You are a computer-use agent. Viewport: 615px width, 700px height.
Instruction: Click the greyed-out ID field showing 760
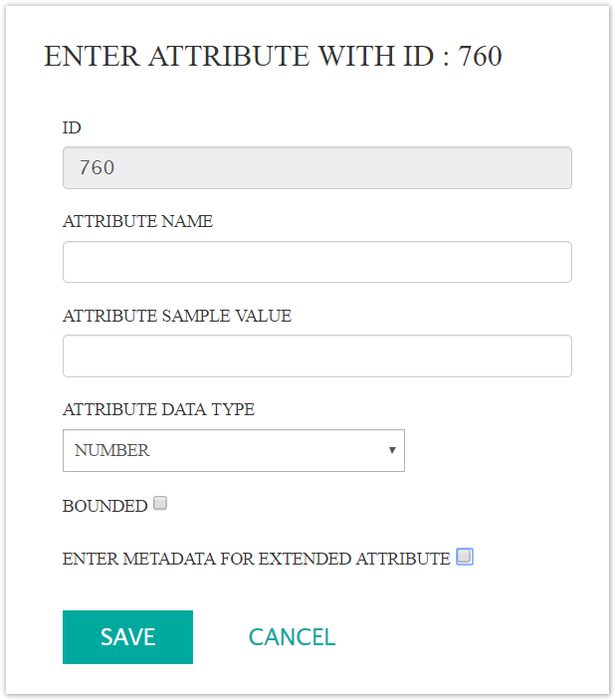[316, 168]
